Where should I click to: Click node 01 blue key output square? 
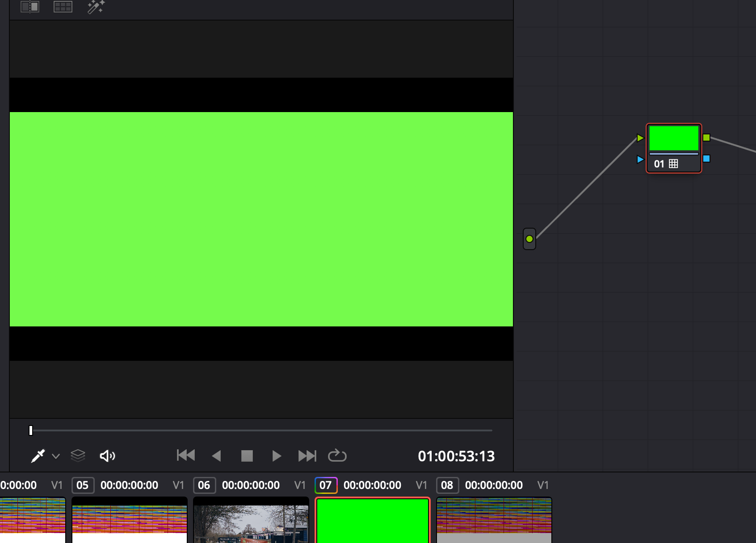(x=706, y=159)
